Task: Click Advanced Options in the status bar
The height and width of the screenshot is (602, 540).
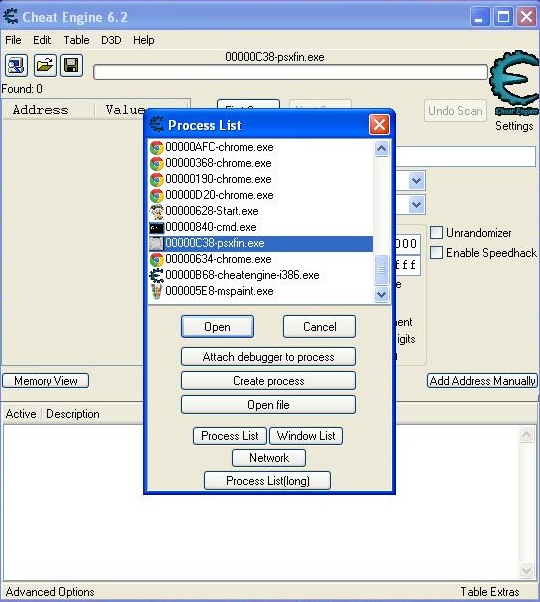Action: click(x=50, y=592)
